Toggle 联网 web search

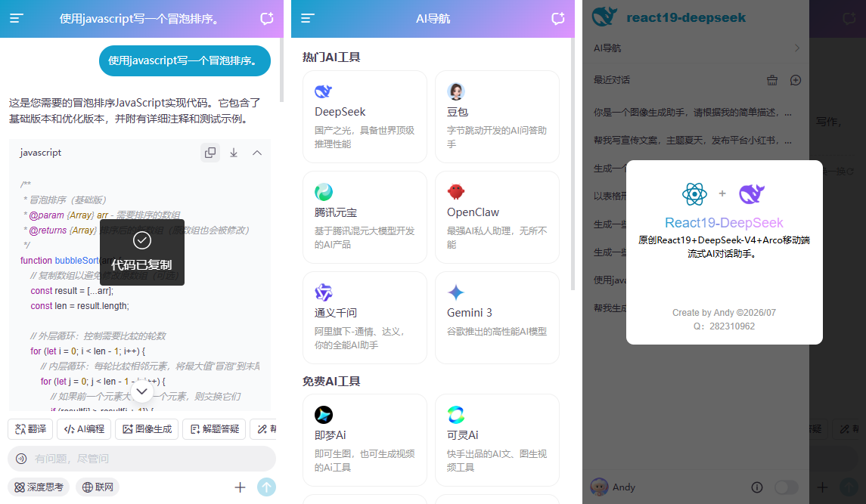point(98,487)
